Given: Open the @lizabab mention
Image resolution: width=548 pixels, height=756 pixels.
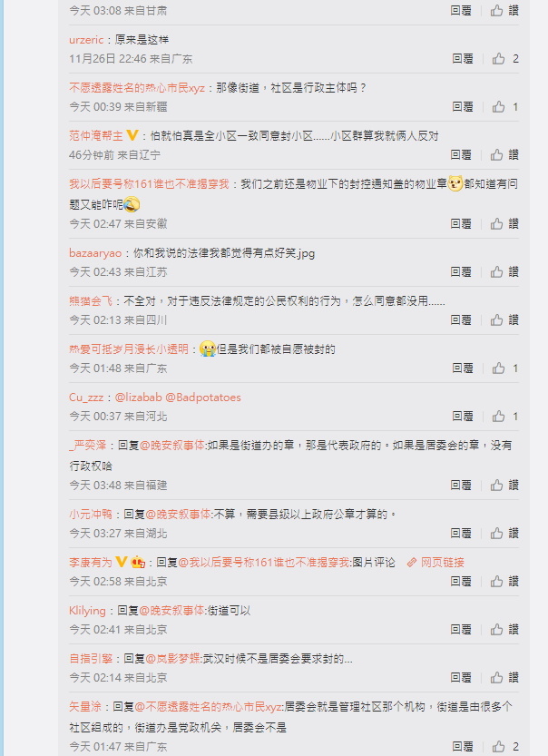Looking at the screenshot, I should [x=138, y=398].
